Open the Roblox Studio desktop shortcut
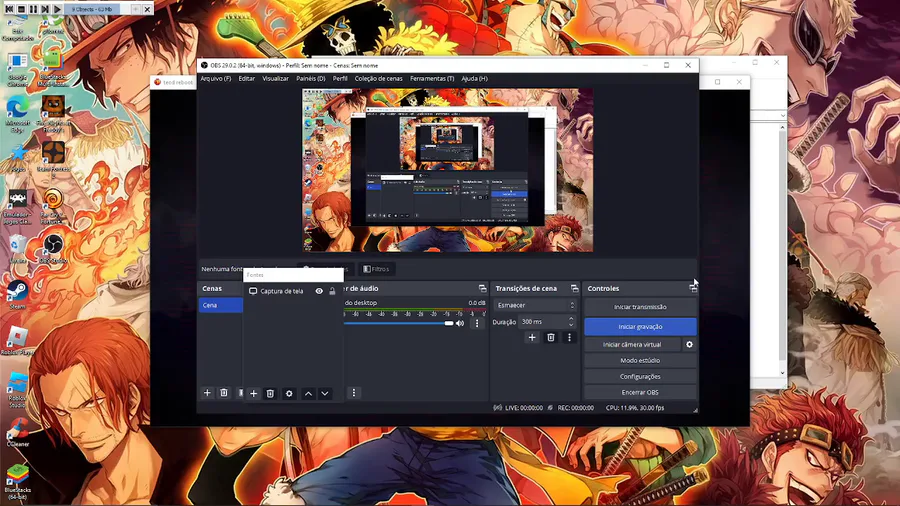This screenshot has height=506, width=900. [17, 389]
